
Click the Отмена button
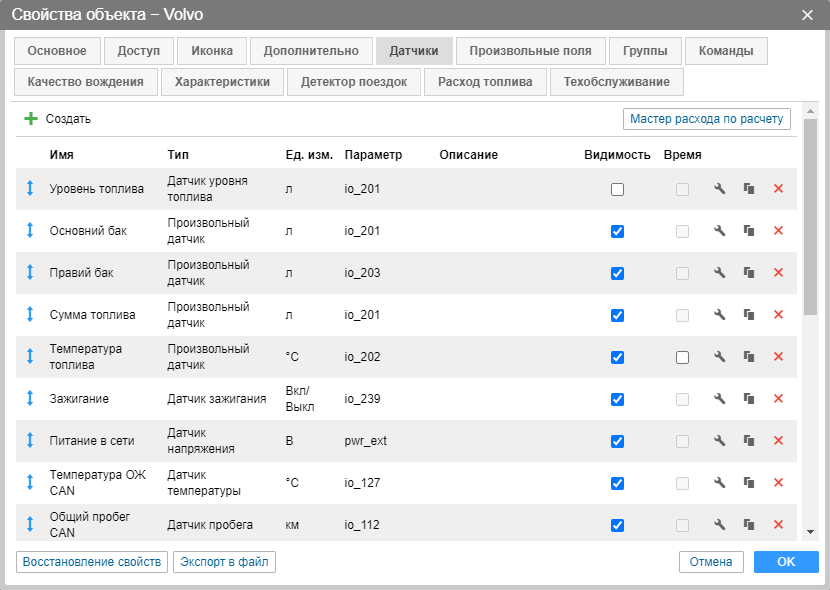point(712,562)
